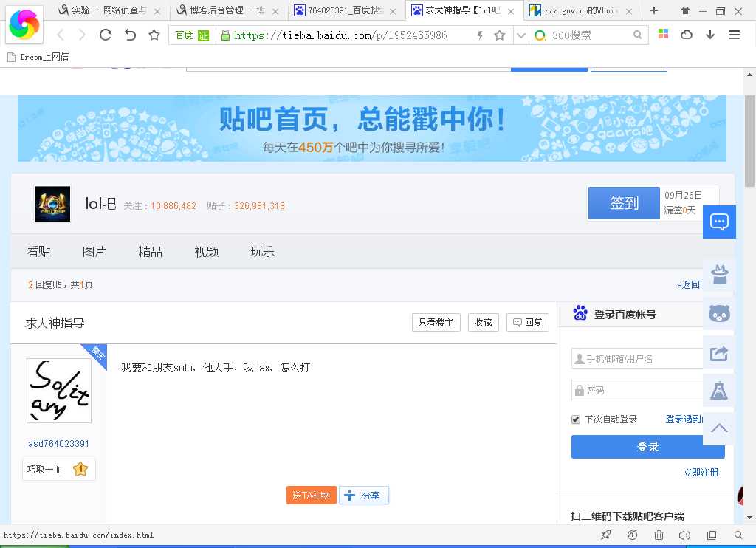Switch to the 实验一 网络侦查 tab
This screenshot has width=756, height=548.
pyautogui.click(x=109, y=10)
